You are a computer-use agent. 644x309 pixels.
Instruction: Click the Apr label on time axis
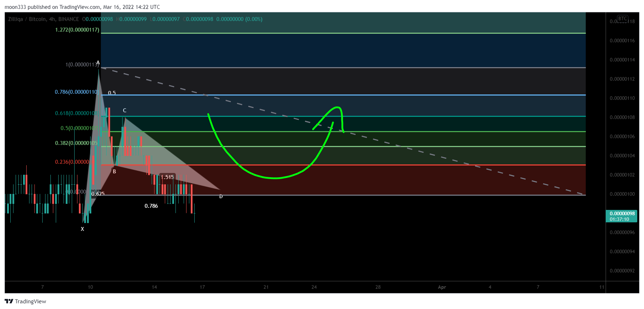tap(442, 287)
